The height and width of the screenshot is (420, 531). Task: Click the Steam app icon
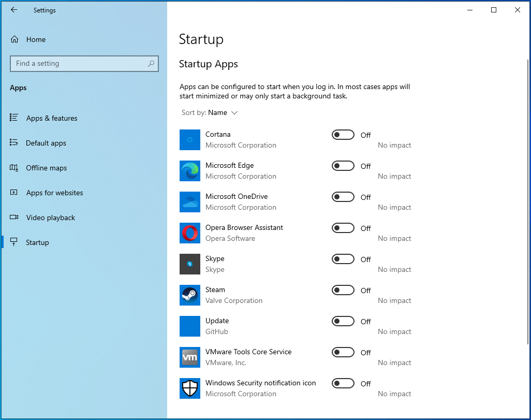click(x=189, y=295)
